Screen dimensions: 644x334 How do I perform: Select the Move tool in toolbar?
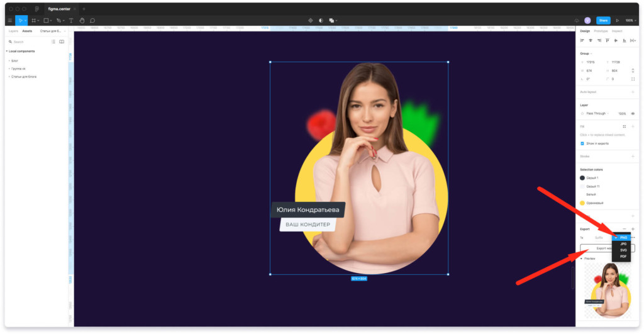pos(20,20)
